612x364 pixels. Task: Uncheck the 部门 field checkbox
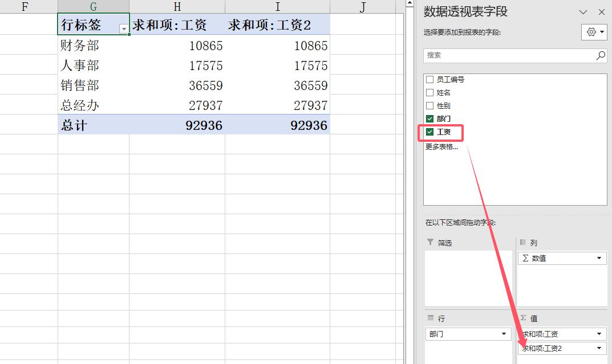click(429, 119)
